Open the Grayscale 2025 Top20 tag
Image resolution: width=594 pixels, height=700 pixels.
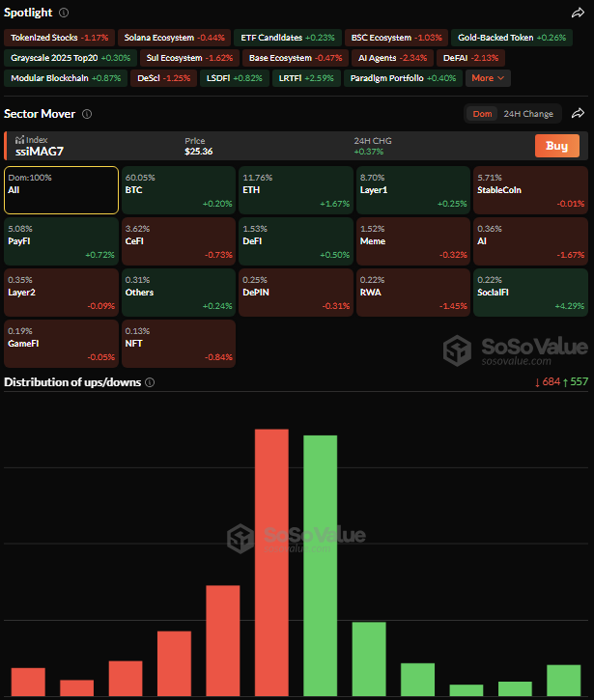(71, 58)
